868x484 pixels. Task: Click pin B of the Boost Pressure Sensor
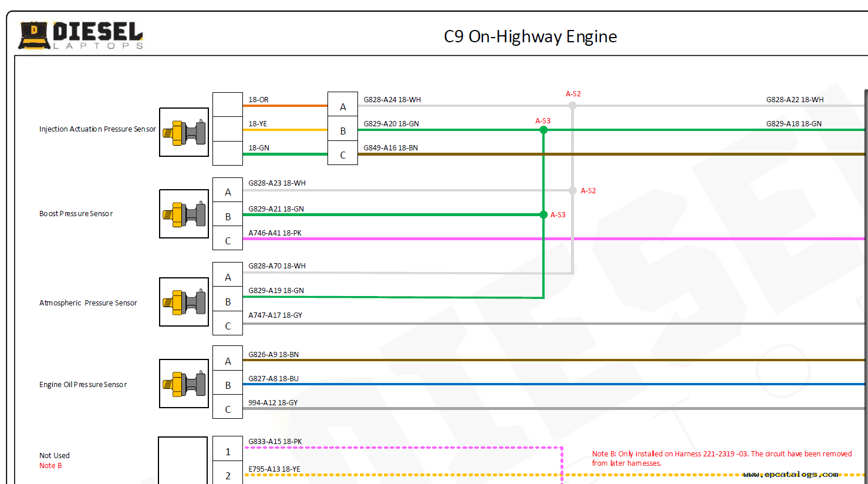pos(228,217)
